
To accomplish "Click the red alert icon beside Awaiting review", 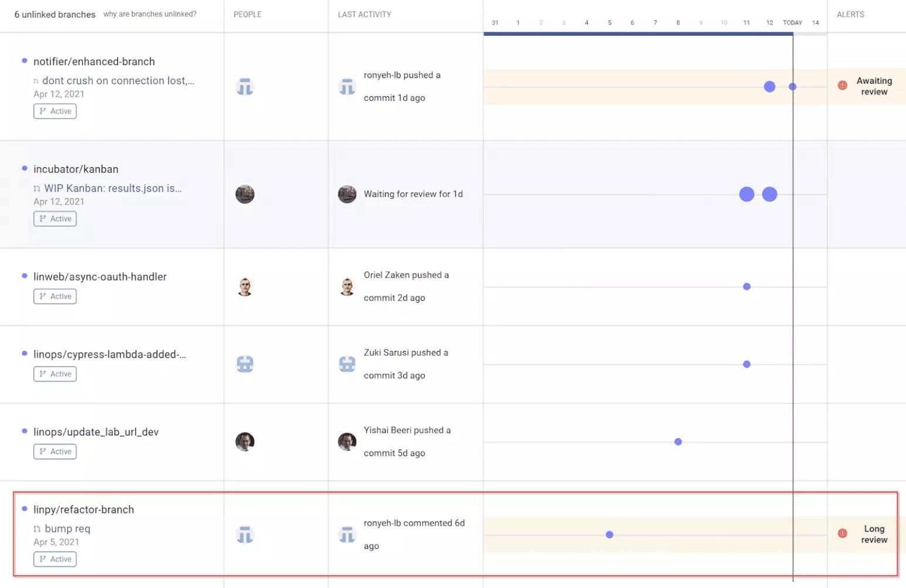I will (843, 85).
